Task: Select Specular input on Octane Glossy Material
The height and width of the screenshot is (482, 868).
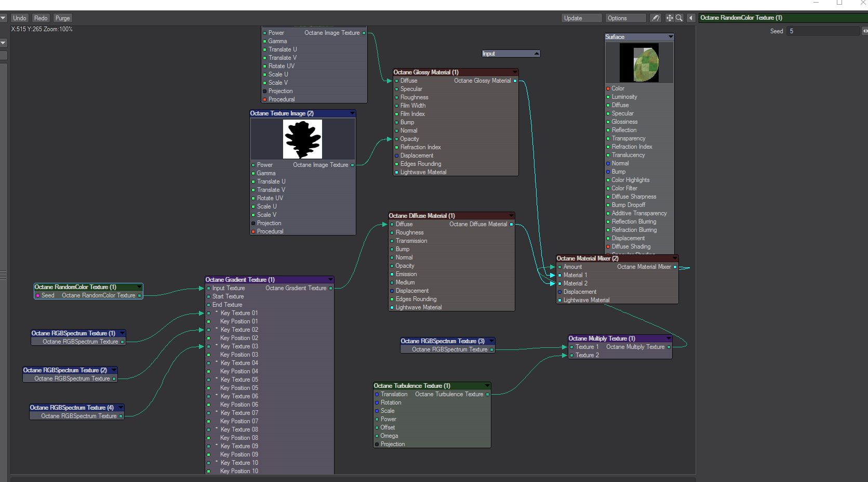Action: click(411, 89)
